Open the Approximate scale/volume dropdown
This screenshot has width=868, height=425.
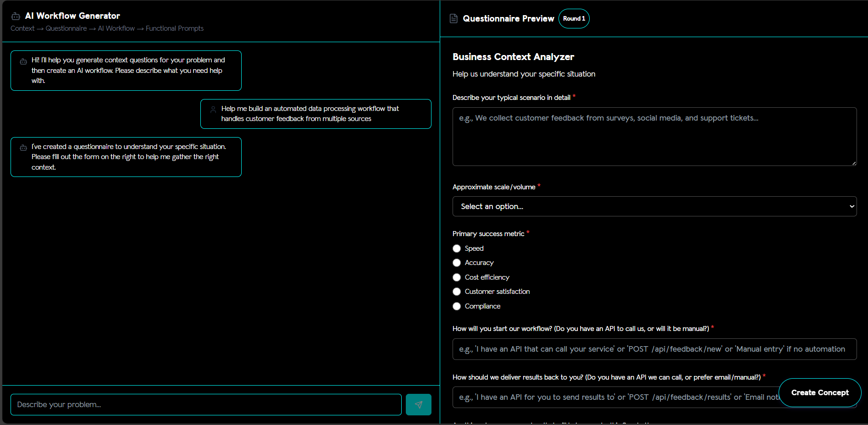coord(654,206)
